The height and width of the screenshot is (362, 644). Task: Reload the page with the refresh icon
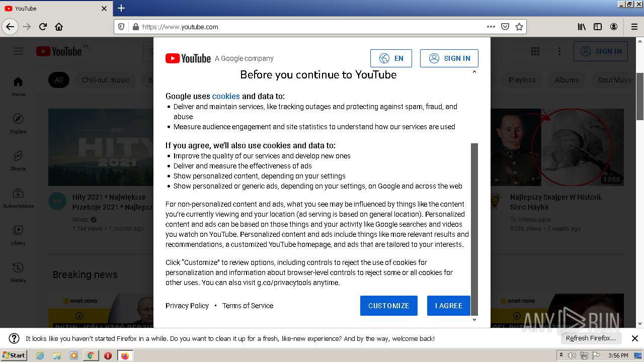(43, 27)
